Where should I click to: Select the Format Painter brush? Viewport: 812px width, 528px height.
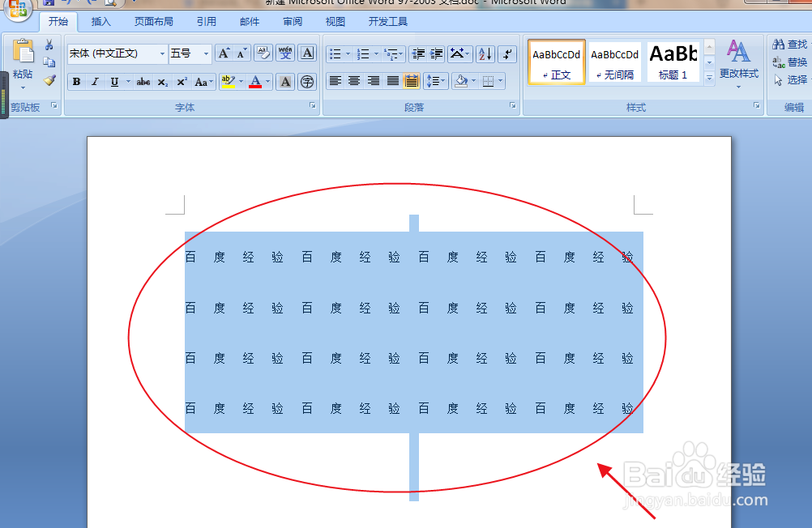[x=49, y=80]
